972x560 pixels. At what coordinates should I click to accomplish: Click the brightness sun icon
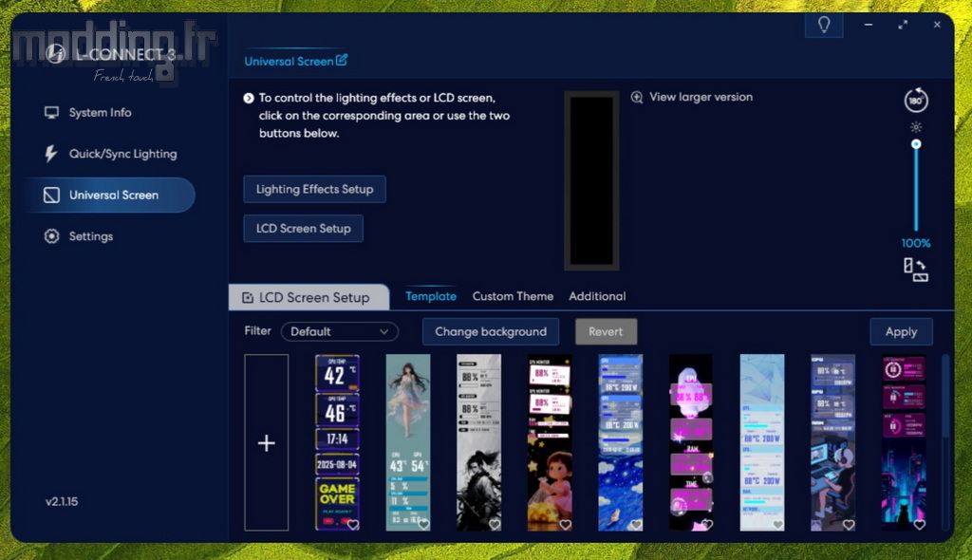pos(916,127)
